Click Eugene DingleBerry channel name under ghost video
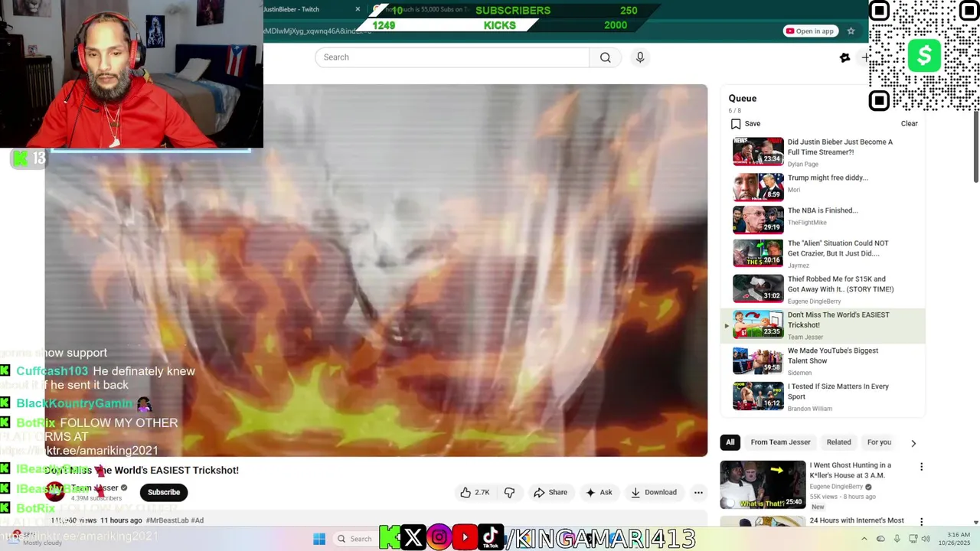Screen dimensions: 980x551 pos(836,487)
